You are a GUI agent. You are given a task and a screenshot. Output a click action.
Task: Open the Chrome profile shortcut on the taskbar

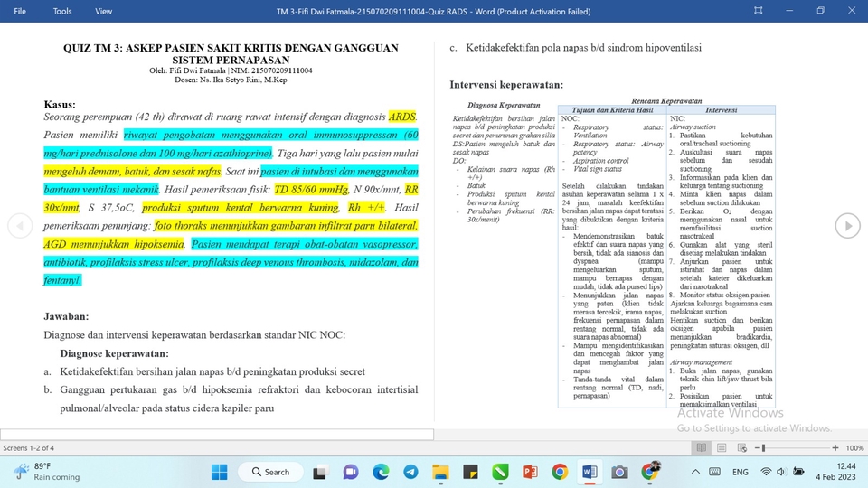click(x=650, y=471)
